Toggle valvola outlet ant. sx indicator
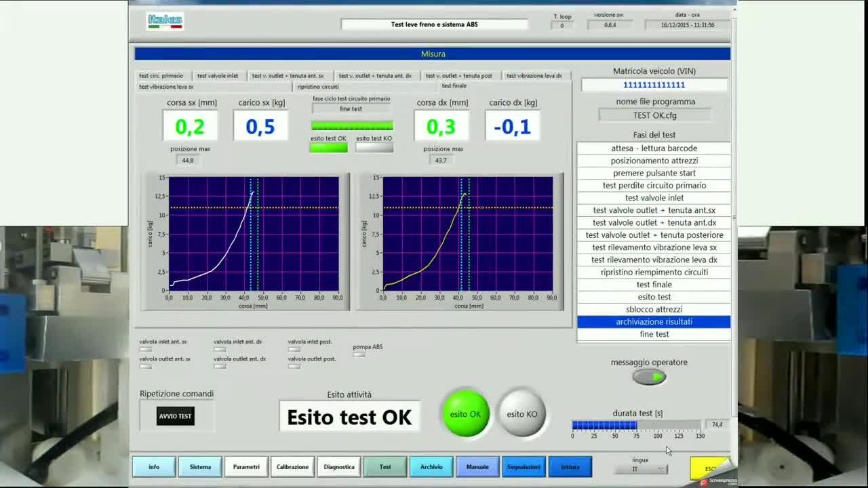868x488 pixels. 145,367
